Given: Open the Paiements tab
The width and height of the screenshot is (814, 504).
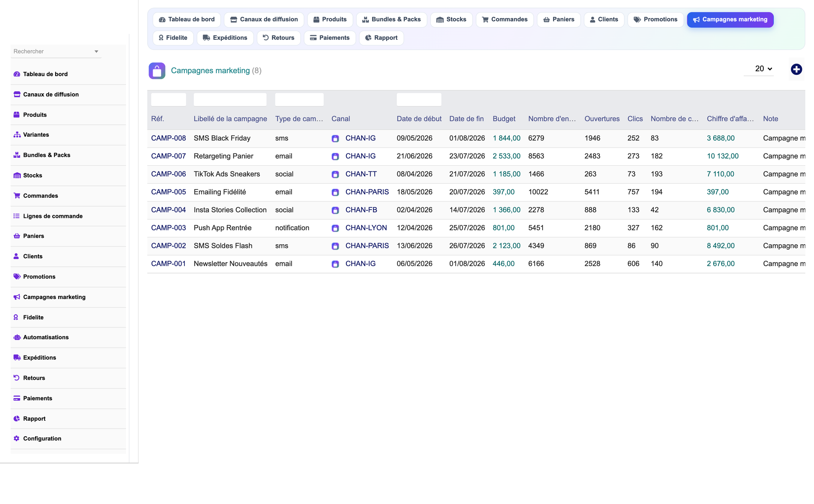Looking at the screenshot, I should [330, 38].
